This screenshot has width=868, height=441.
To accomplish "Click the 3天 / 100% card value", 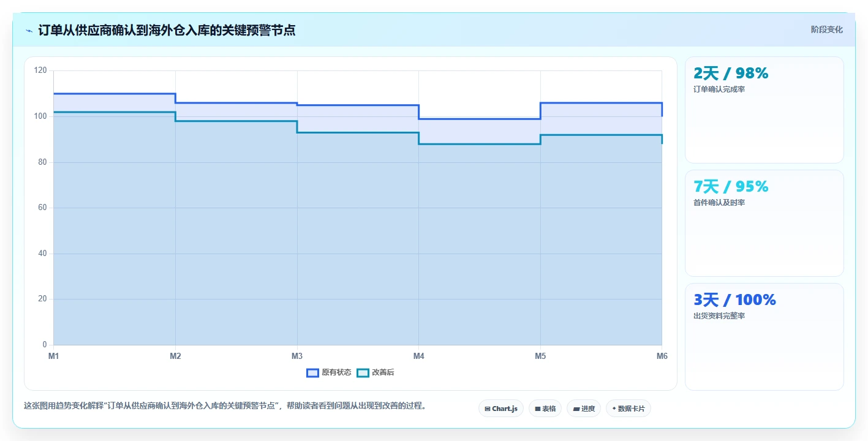I will point(734,300).
